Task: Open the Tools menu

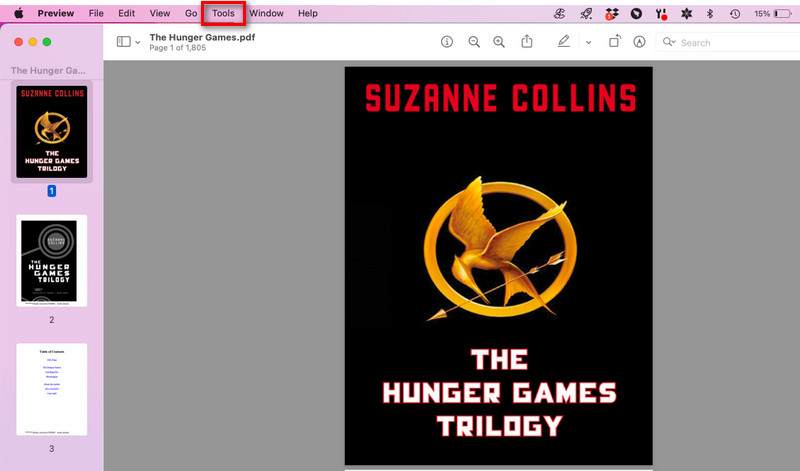Action: click(223, 13)
